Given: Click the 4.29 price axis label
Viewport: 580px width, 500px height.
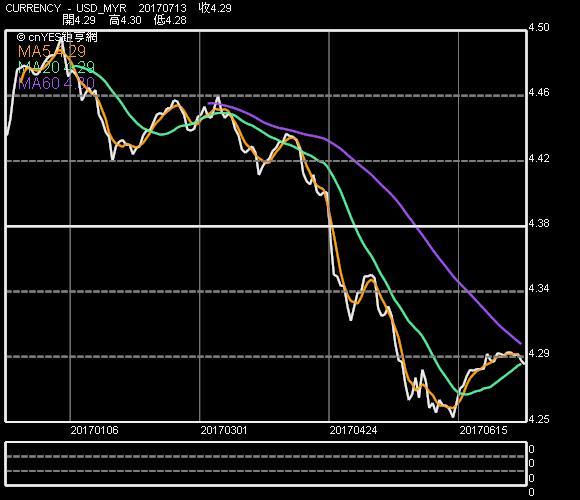Looking at the screenshot, I should coord(539,353).
